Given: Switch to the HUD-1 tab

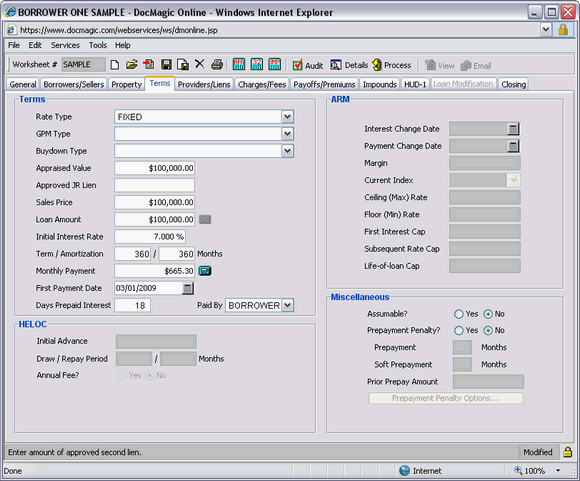Looking at the screenshot, I should tap(415, 84).
